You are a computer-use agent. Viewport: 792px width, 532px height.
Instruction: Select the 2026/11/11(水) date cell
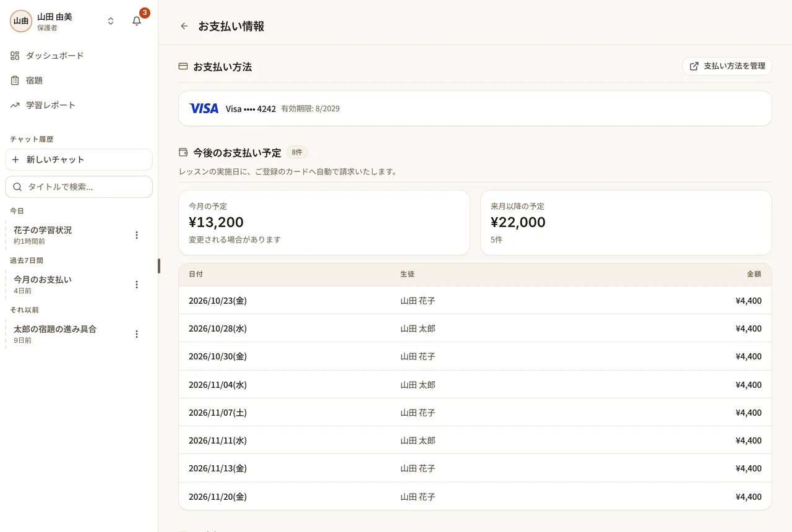click(x=218, y=440)
